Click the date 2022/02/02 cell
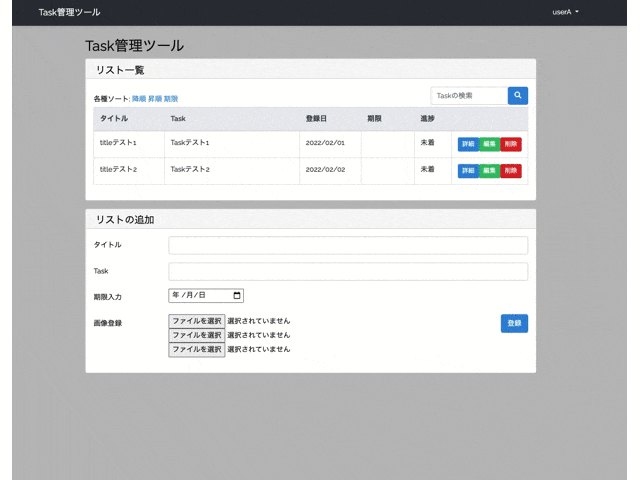 click(x=330, y=171)
